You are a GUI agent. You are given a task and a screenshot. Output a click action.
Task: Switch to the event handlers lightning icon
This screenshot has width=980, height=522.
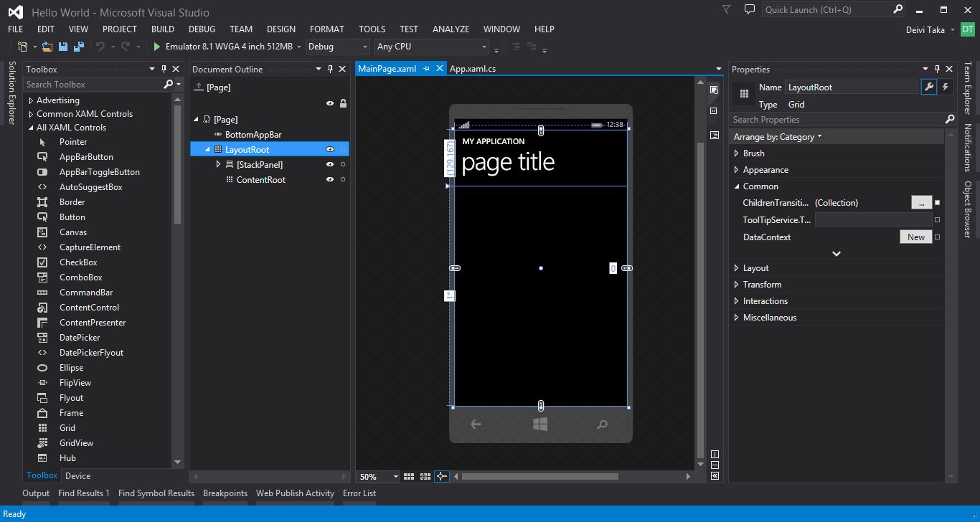tap(946, 87)
